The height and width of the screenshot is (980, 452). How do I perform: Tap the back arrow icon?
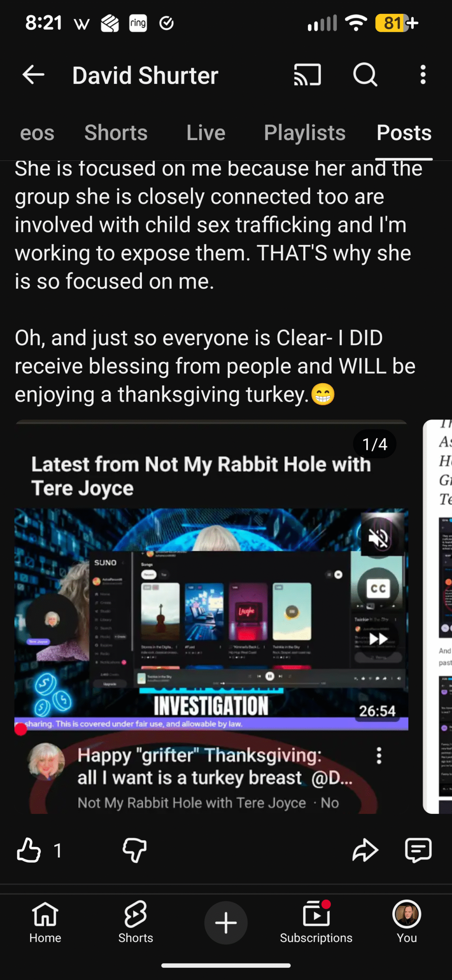33,74
